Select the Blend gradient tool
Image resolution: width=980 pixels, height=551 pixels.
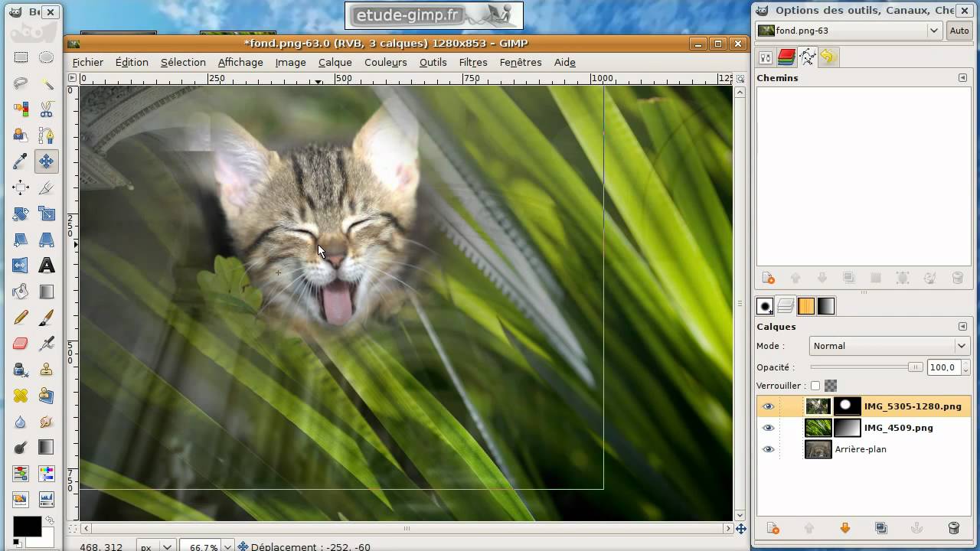pos(47,292)
